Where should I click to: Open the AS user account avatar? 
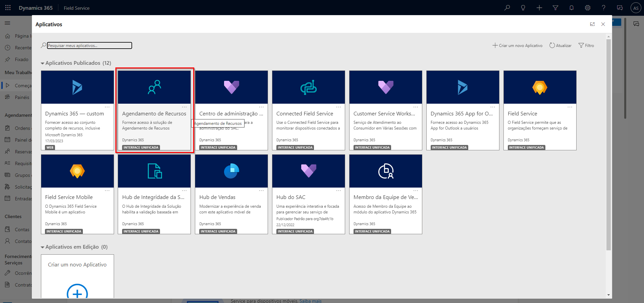(636, 8)
